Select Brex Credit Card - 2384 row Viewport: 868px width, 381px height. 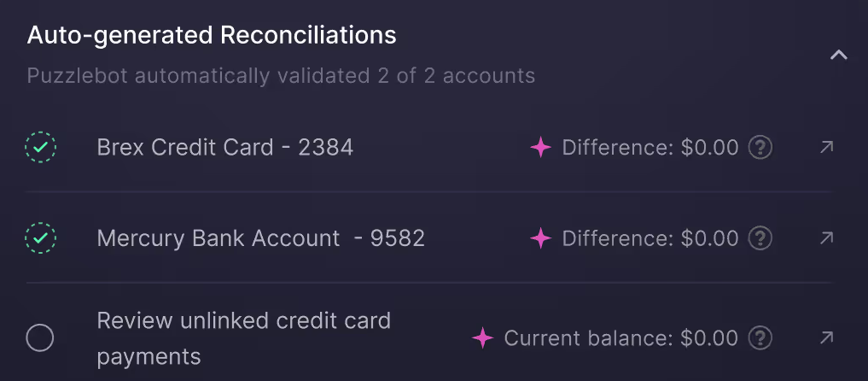click(x=225, y=148)
